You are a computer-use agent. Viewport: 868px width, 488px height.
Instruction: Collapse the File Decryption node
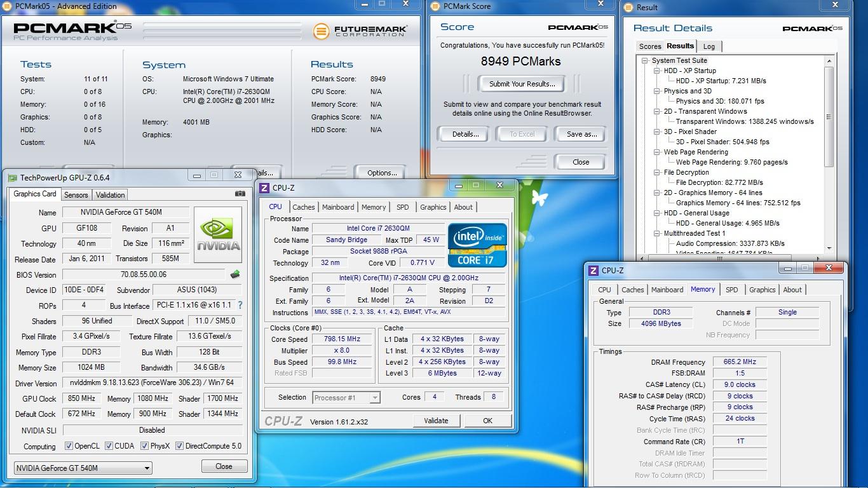click(657, 173)
